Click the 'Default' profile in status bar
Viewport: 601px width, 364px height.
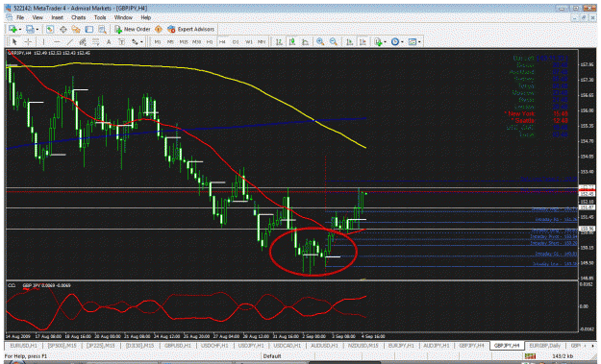pos(272,356)
